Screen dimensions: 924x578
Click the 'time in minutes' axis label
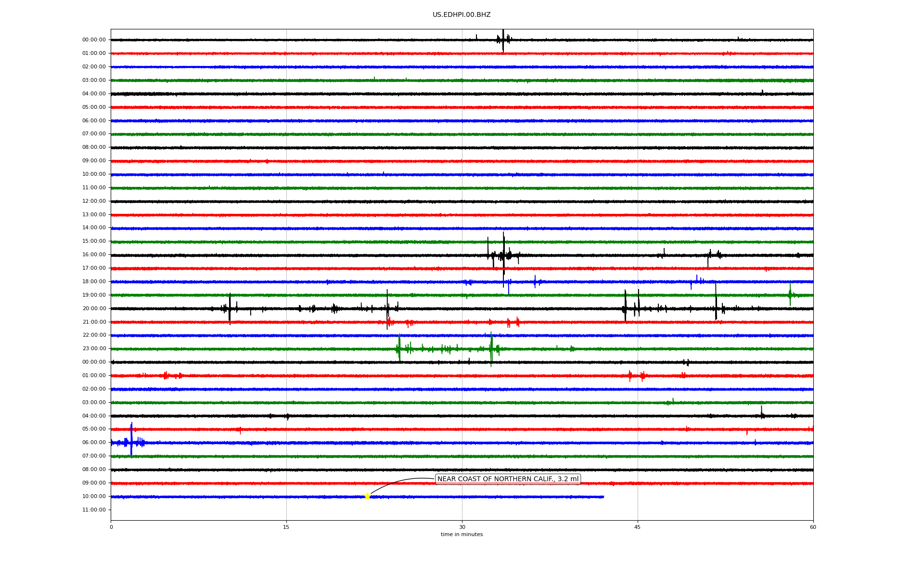point(462,534)
